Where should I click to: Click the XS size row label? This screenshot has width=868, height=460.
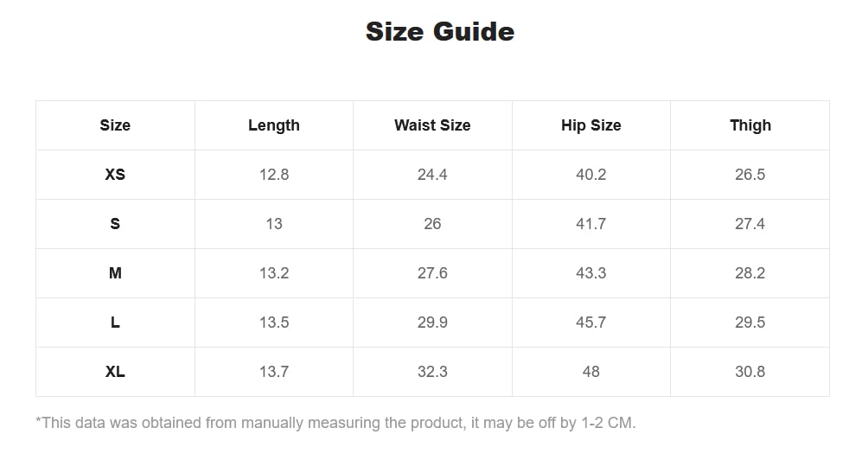(x=115, y=175)
